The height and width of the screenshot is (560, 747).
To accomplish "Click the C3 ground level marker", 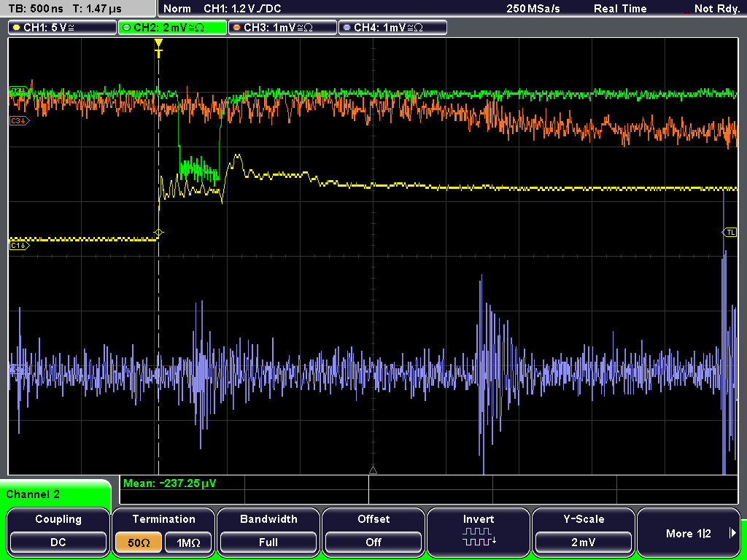I will (x=20, y=121).
